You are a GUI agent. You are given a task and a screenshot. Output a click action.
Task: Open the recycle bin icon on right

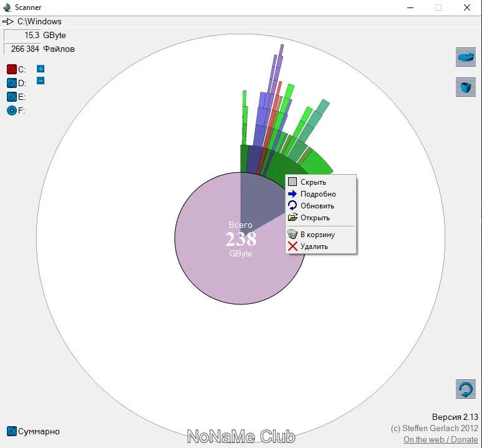coord(466,87)
